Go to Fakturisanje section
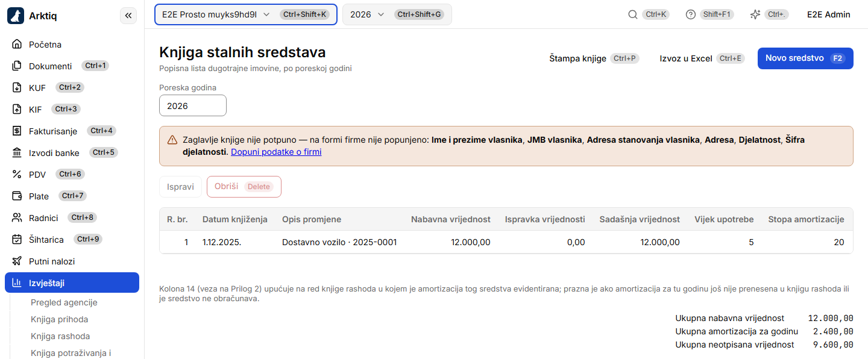The width and height of the screenshot is (868, 359). pos(72,131)
